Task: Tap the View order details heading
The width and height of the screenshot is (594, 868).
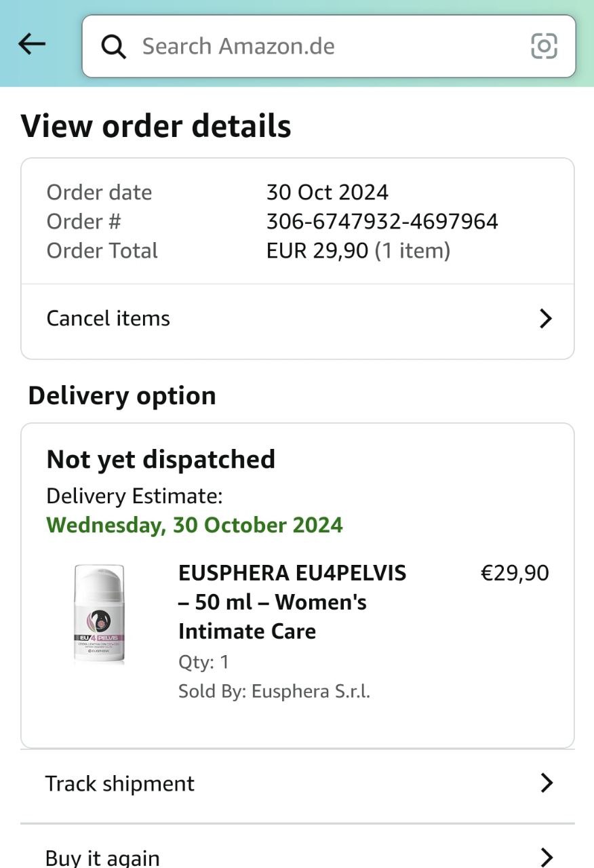Action: (x=156, y=127)
